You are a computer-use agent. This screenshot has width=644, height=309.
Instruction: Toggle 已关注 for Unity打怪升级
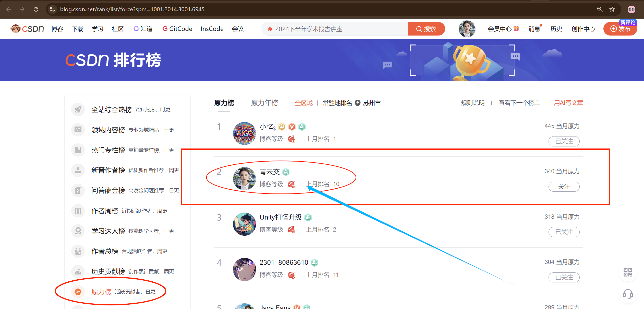click(x=564, y=232)
